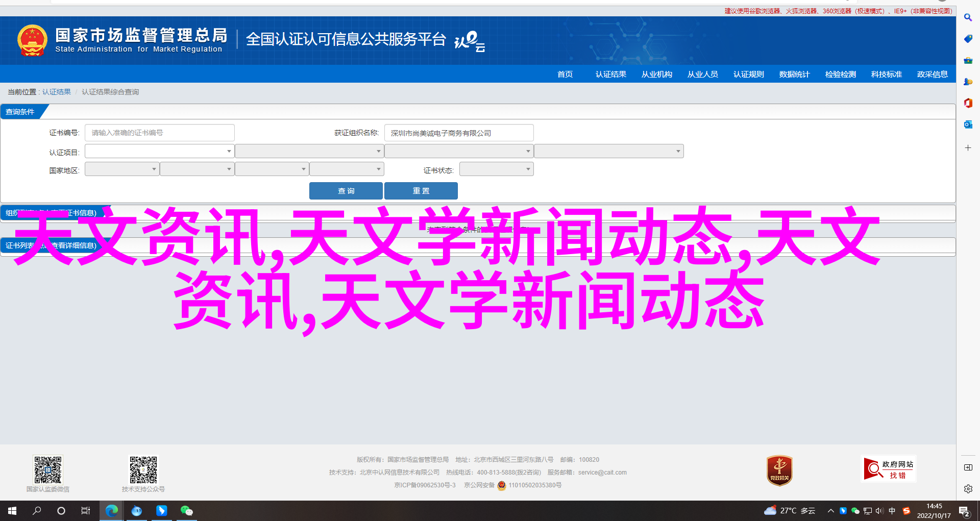
Task: Open the 科技标准 navigation item
Action: click(887, 75)
